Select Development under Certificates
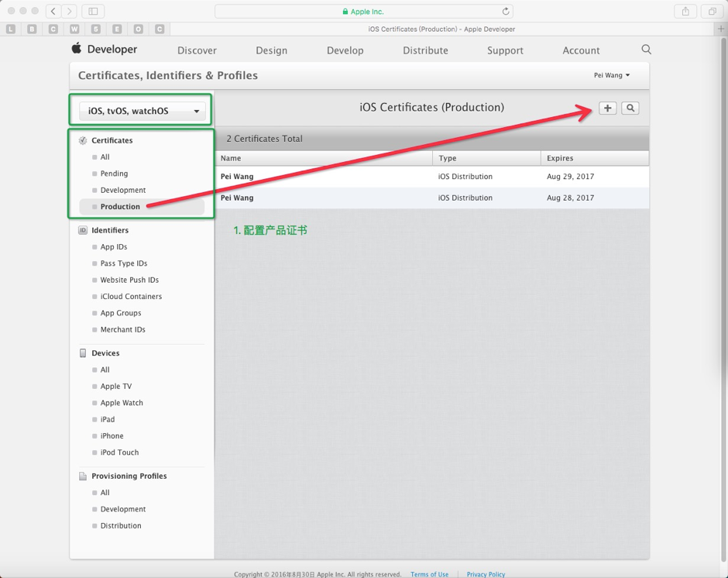The height and width of the screenshot is (578, 728). coord(123,190)
